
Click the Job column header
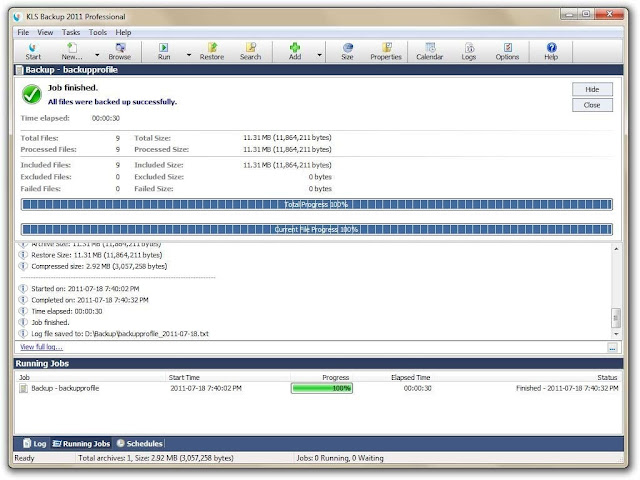24,378
